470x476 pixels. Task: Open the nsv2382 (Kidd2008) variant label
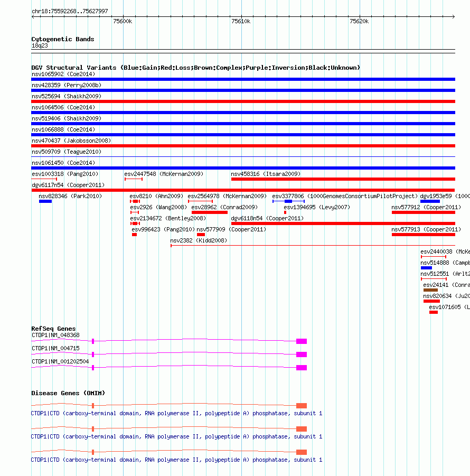tap(199, 240)
